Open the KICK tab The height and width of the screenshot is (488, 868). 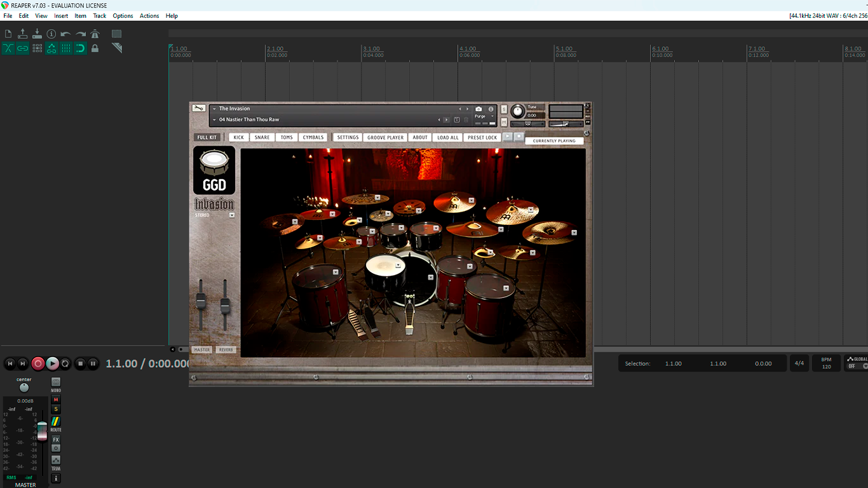[x=238, y=137]
